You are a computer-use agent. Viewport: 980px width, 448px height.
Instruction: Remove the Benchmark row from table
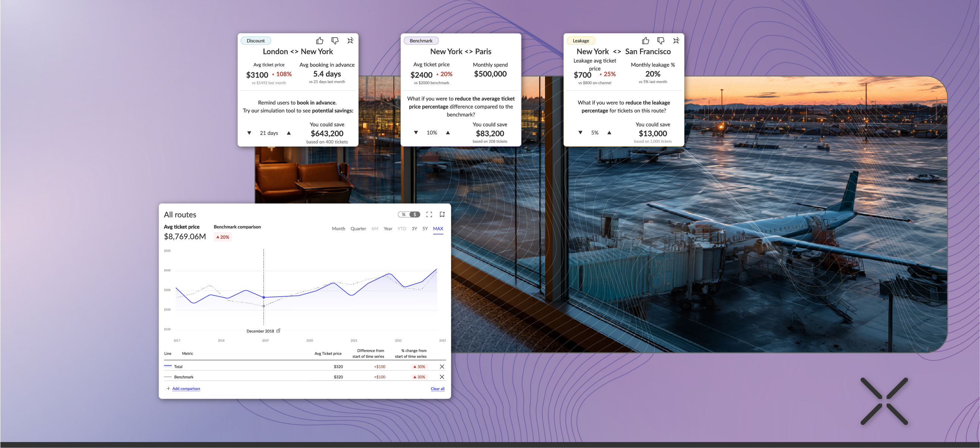(x=442, y=377)
